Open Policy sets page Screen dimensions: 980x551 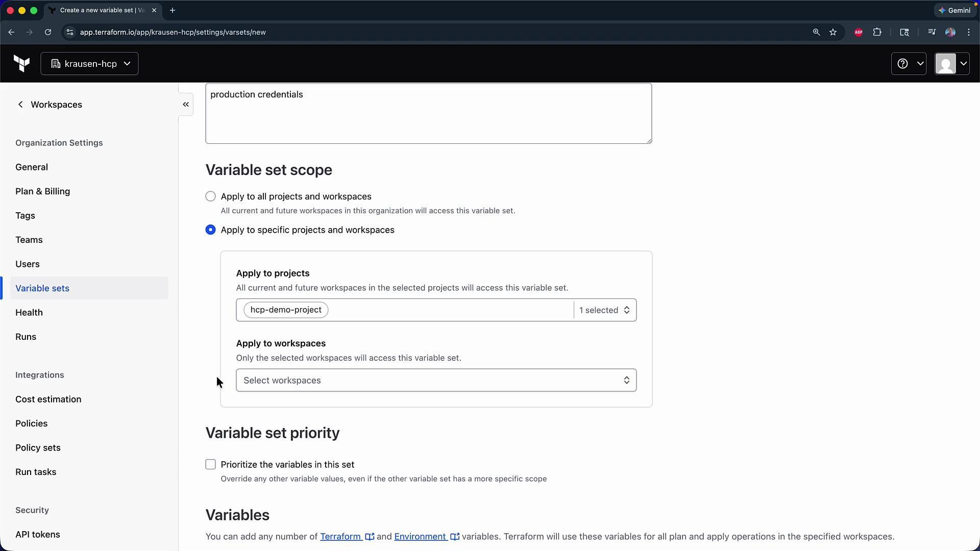click(x=38, y=448)
